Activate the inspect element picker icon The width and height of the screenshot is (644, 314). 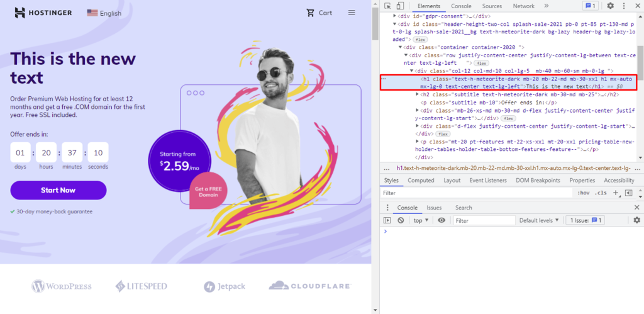coord(387,6)
